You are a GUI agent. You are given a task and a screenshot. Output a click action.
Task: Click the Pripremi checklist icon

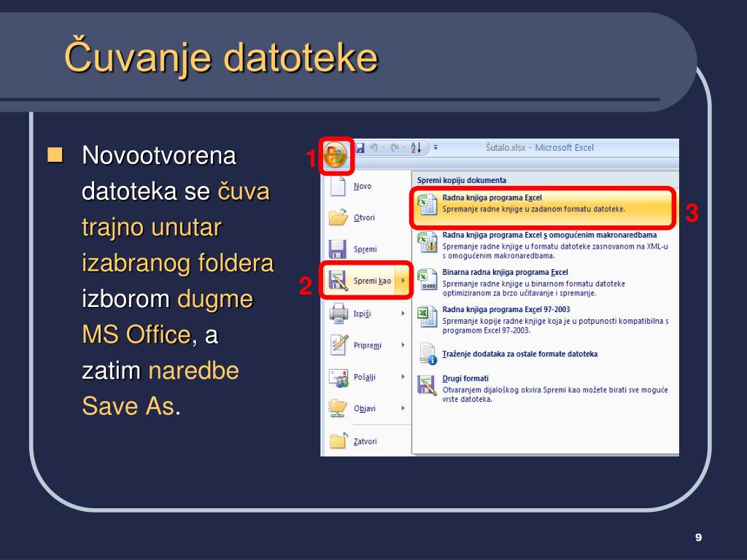pos(338,345)
